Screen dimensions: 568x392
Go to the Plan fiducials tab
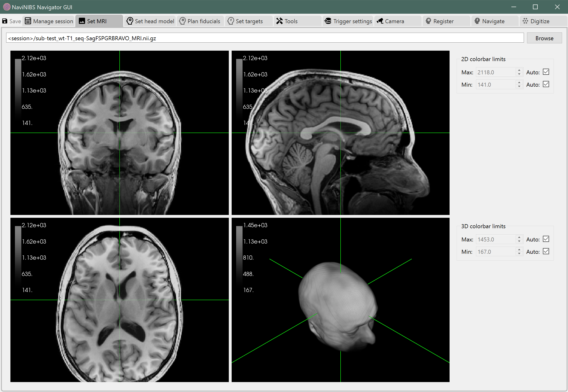tap(200, 21)
